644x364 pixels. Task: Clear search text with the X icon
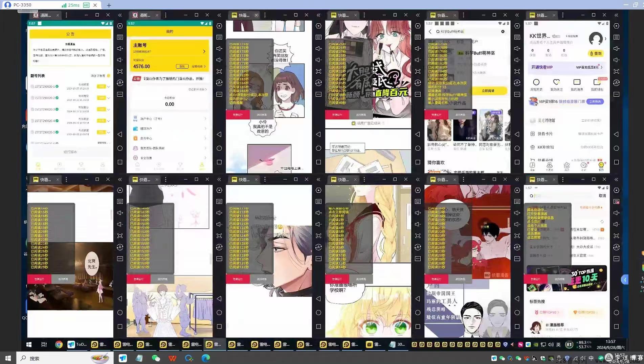(x=503, y=31)
